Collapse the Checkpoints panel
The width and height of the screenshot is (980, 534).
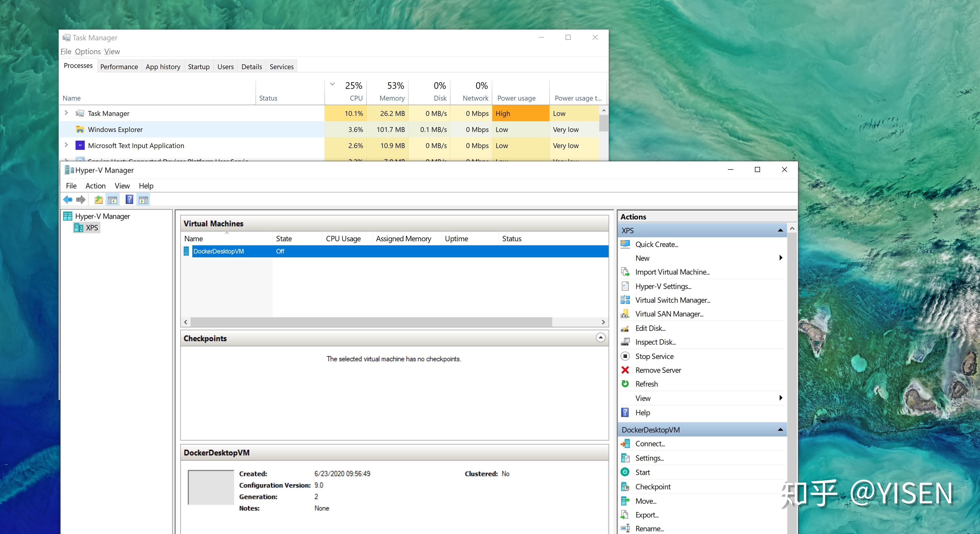[600, 338]
